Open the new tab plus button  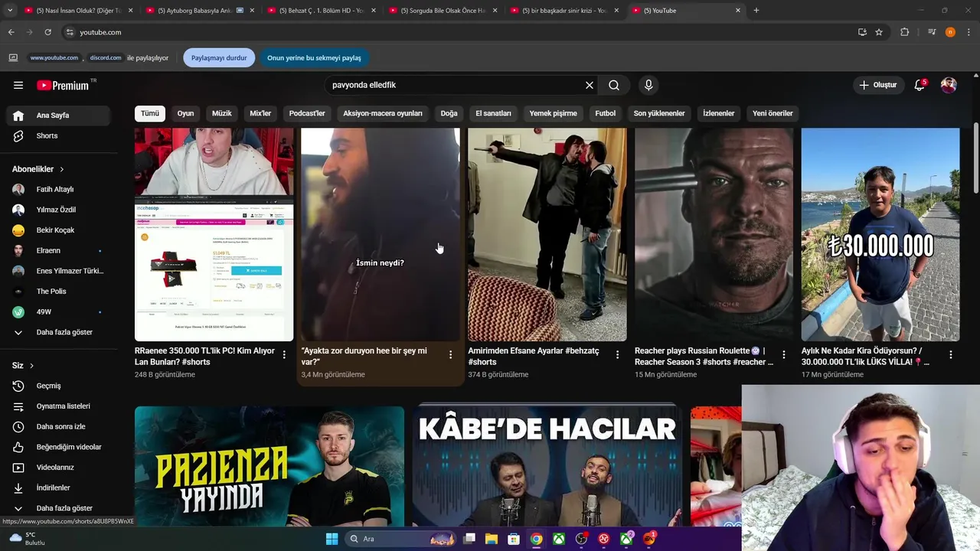[x=756, y=11]
